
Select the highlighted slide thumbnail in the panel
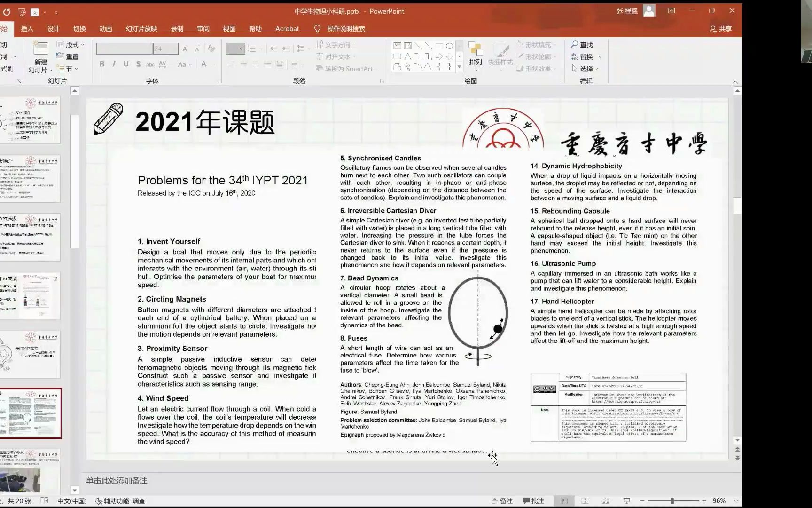31,413
